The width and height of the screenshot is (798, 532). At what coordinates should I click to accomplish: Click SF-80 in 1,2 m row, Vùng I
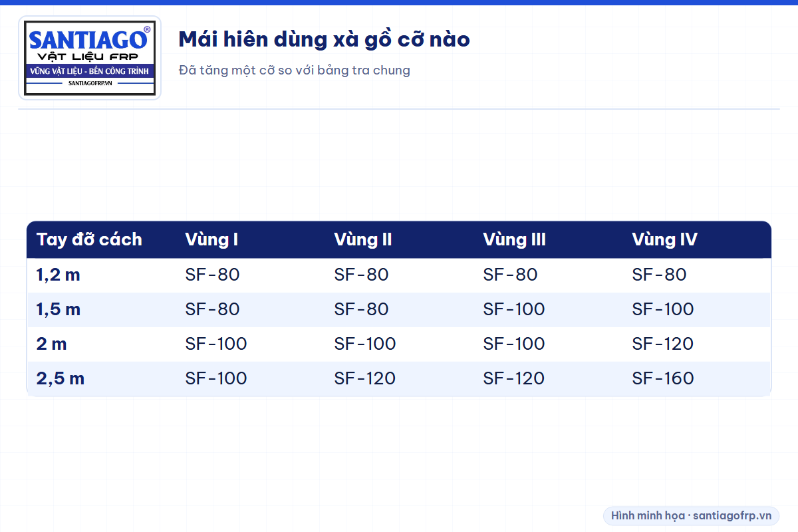[x=212, y=275]
